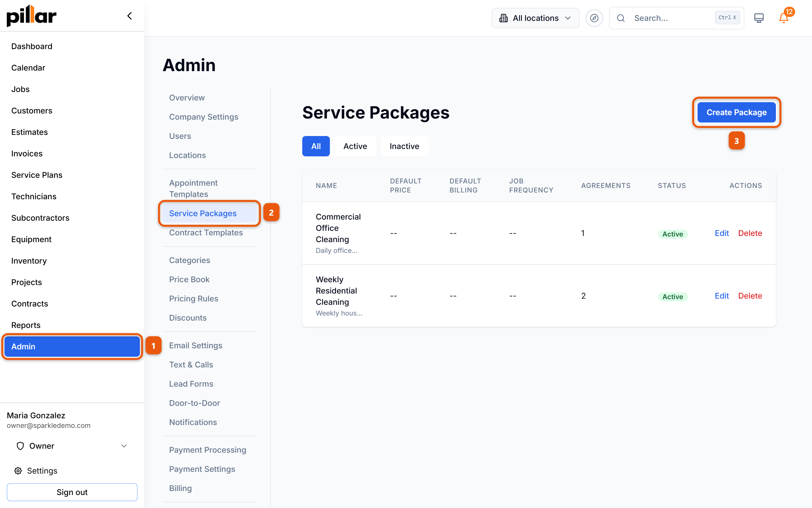812x508 pixels.
Task: Edit Weekly Residential Cleaning package
Action: pos(721,296)
